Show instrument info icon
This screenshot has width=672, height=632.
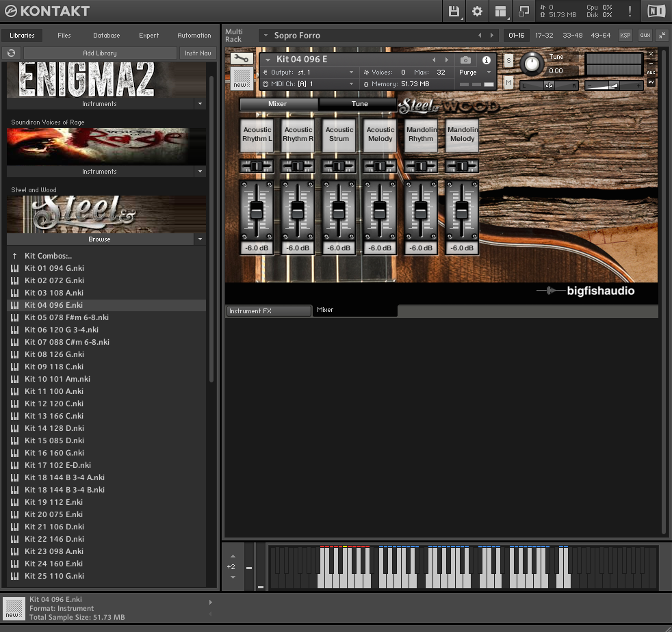pyautogui.click(x=487, y=60)
